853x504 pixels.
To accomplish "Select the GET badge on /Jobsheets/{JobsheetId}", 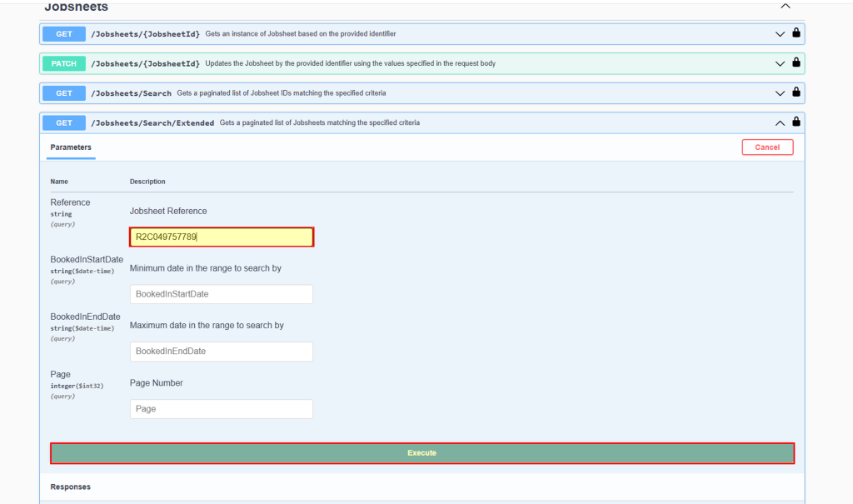I will click(64, 33).
